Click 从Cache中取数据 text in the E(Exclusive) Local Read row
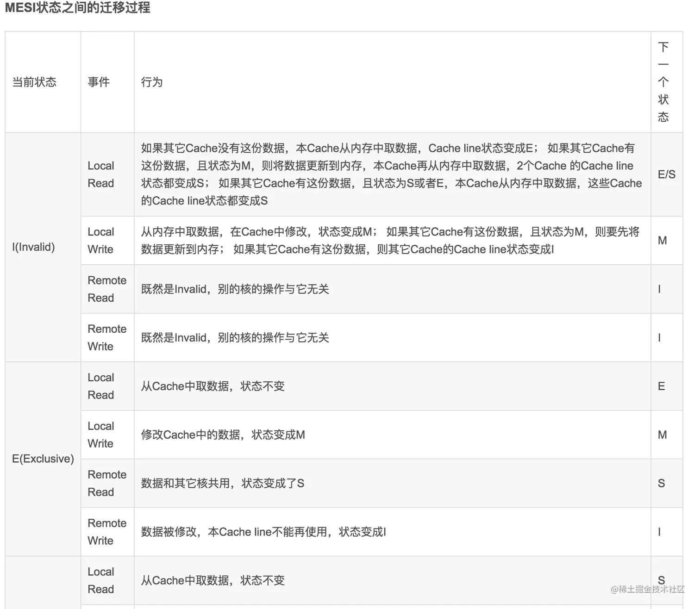The width and height of the screenshot is (700, 609). click(212, 386)
